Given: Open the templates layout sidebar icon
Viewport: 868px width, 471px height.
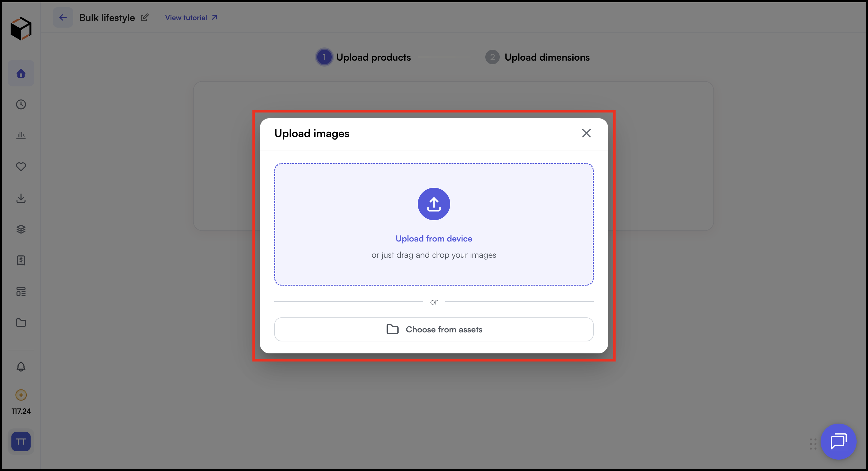Looking at the screenshot, I should tap(21, 292).
